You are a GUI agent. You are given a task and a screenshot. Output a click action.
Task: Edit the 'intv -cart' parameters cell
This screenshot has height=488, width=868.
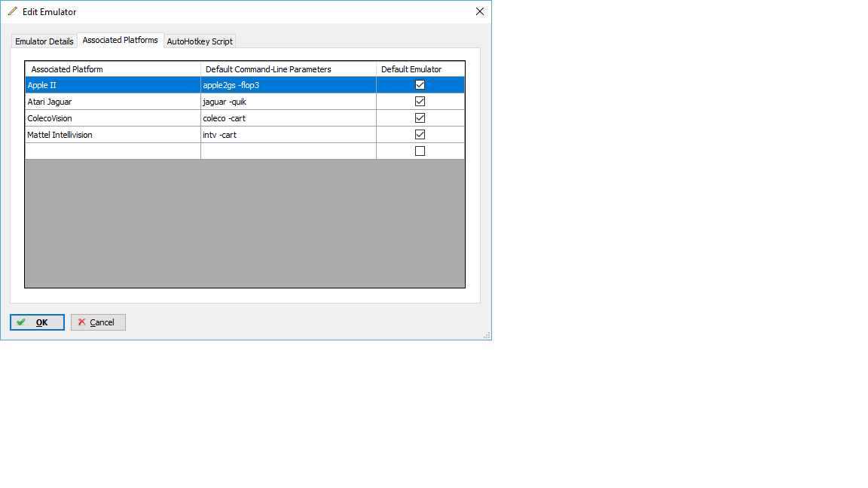[x=289, y=135]
